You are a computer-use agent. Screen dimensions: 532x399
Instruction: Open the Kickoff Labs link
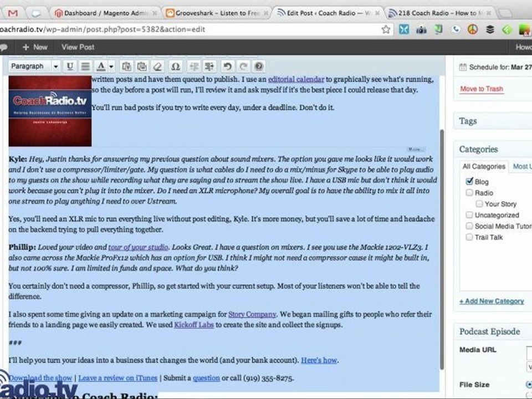pos(194,325)
